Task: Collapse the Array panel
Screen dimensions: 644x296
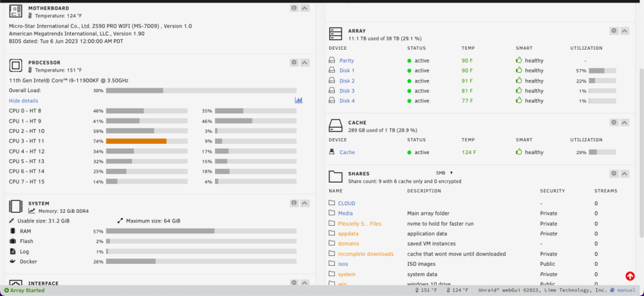Action: 624,31
